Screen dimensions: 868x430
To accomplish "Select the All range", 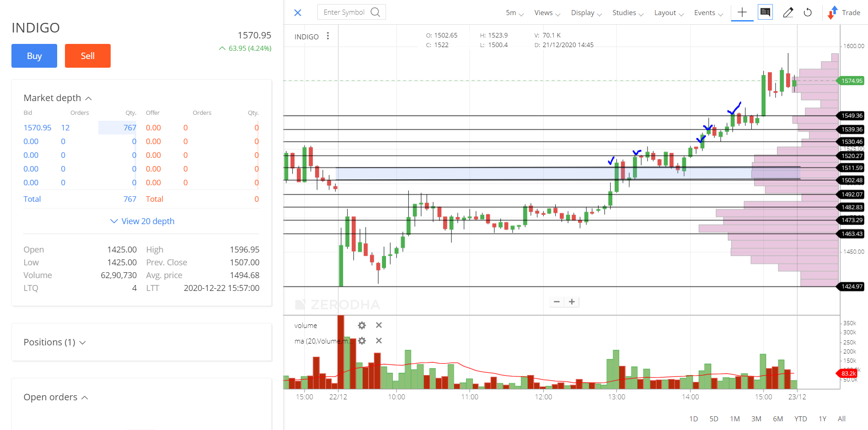I will coord(841,419).
